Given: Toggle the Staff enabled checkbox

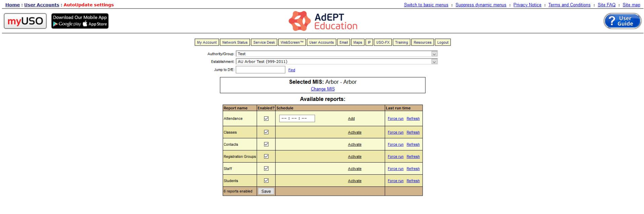Looking at the screenshot, I should coord(266,168).
